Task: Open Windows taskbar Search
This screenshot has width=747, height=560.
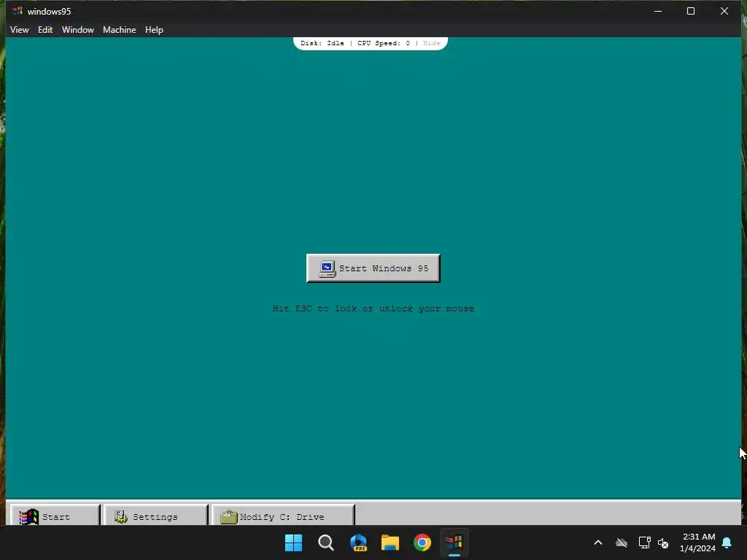Action: point(326,542)
